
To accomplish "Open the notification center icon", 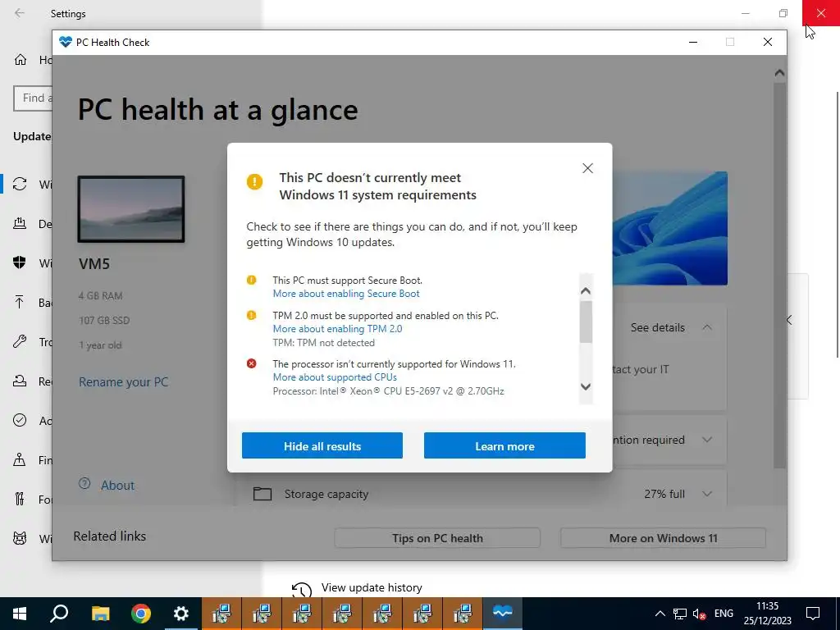I will [813, 614].
